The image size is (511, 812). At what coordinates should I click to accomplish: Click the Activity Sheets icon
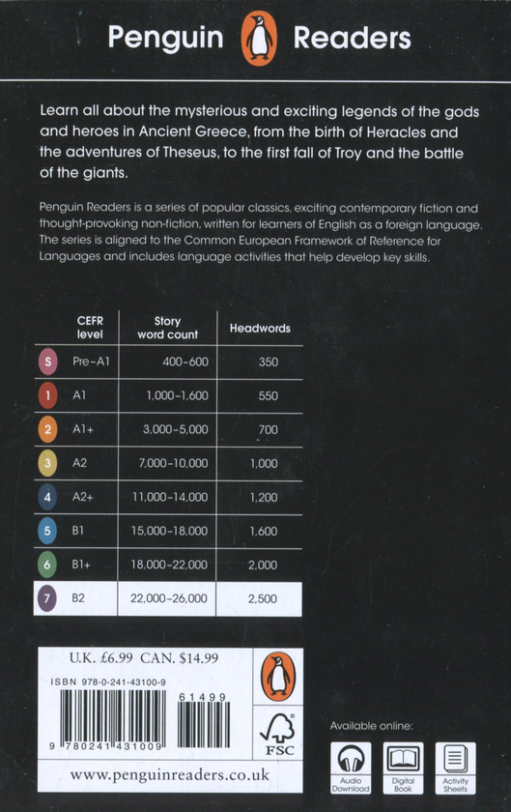click(x=455, y=768)
